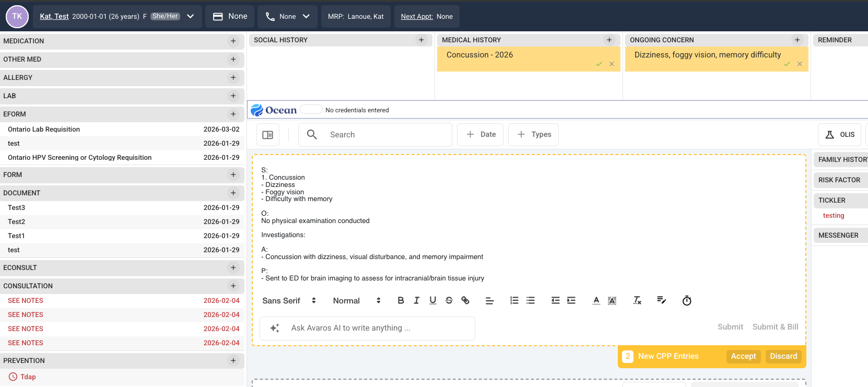Toggle the side panel layout icon

pos(268,135)
